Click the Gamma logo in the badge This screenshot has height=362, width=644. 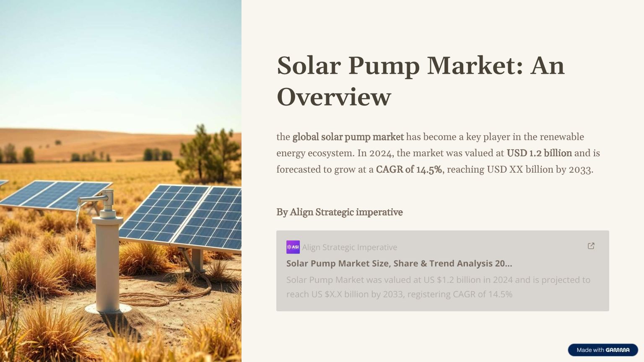(617, 350)
